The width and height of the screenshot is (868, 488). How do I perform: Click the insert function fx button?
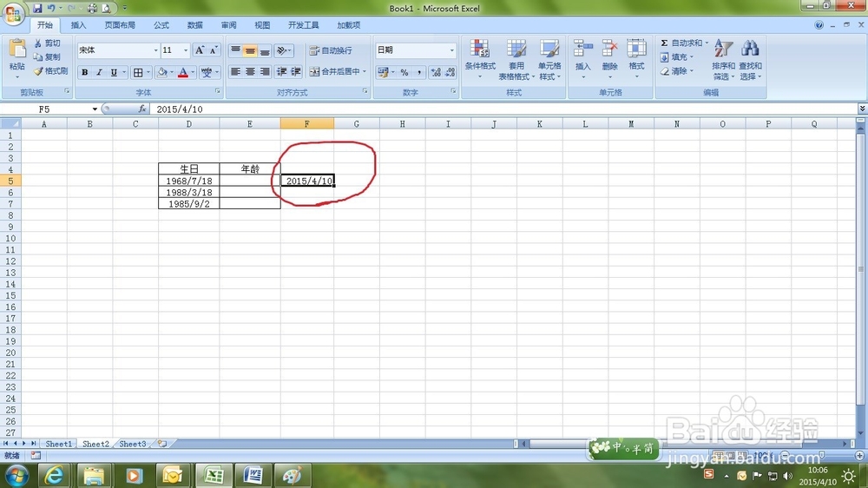[142, 109]
